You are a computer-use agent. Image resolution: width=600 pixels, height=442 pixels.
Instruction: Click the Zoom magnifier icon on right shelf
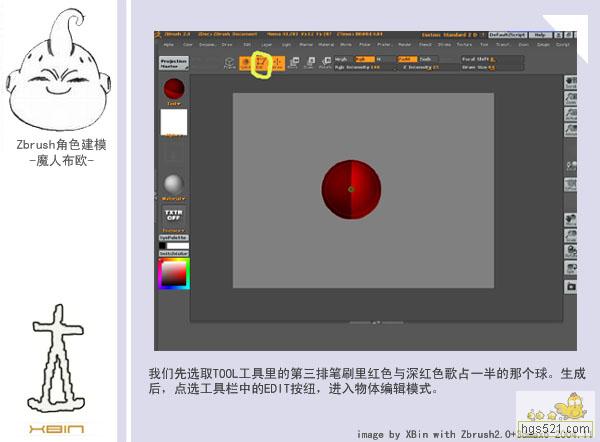tap(571, 99)
